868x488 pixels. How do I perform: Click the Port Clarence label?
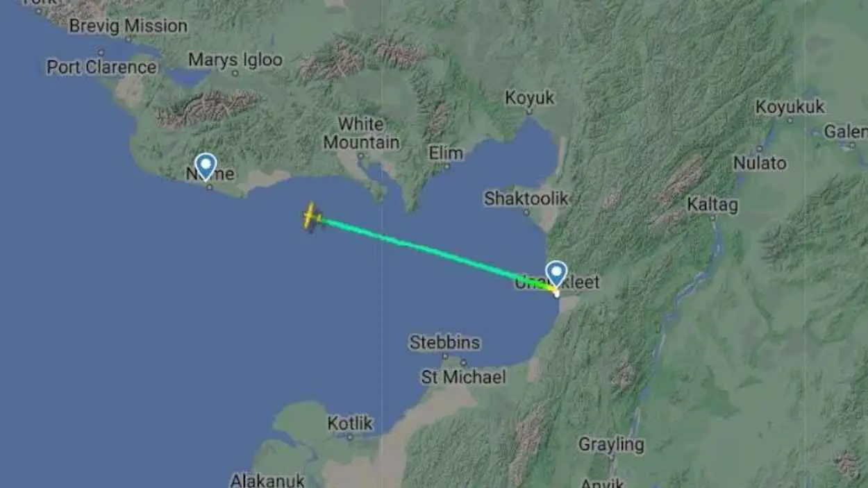(x=102, y=67)
